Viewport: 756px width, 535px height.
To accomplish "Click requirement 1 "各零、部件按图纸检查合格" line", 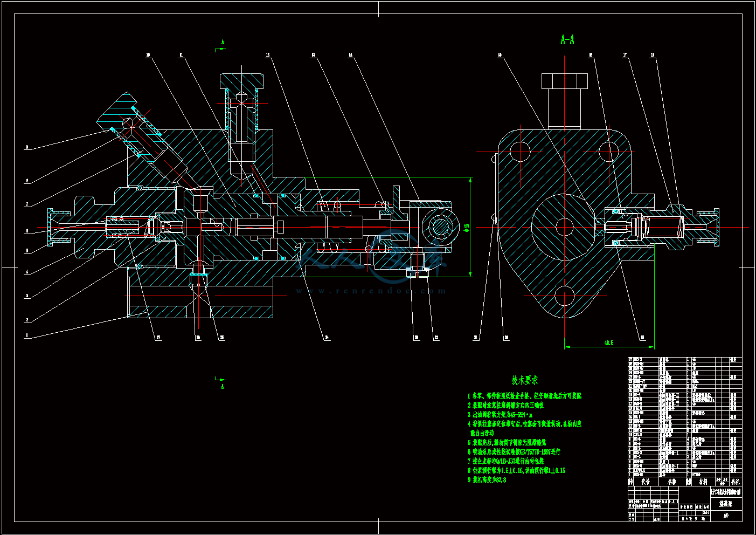I will pyautogui.click(x=524, y=396).
